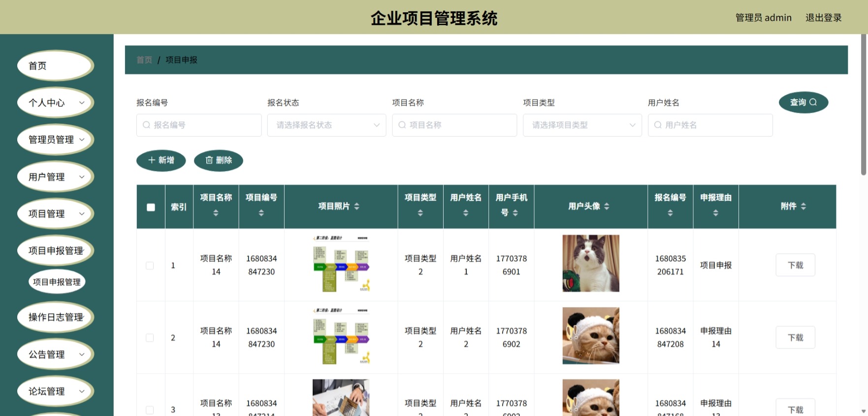
Task: Check the checkbox for row 1
Action: pyautogui.click(x=150, y=266)
